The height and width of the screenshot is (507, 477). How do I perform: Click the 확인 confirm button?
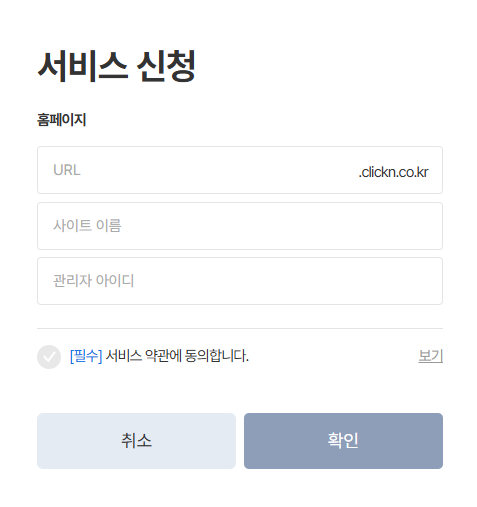(343, 441)
